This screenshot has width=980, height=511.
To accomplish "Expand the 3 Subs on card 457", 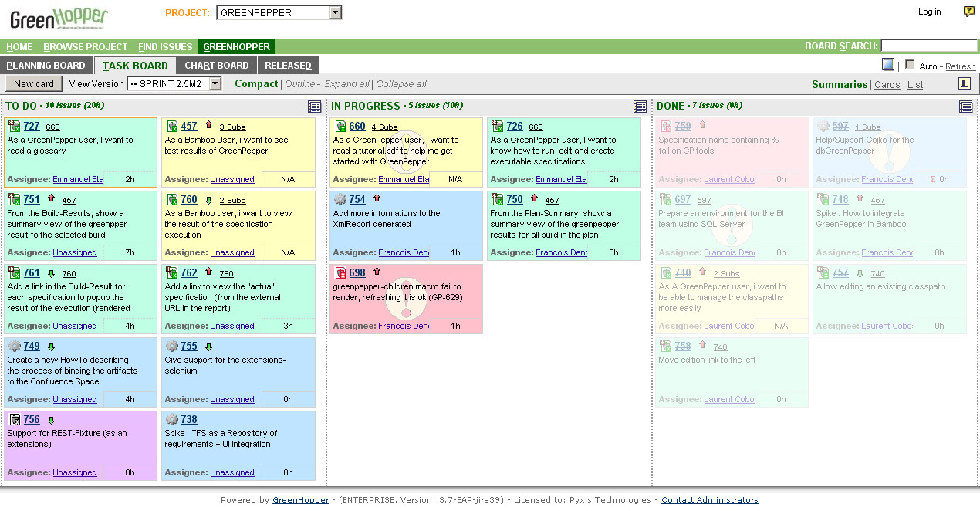I will 232,127.
